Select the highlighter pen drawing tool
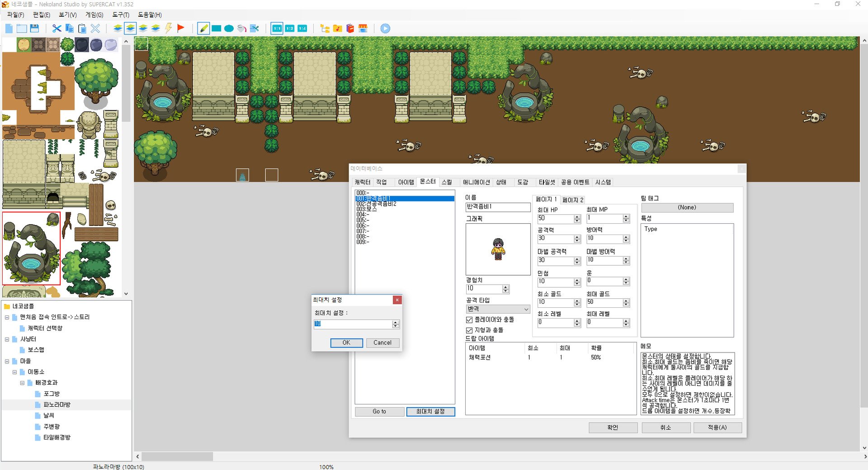This screenshot has width=868, height=470. click(x=203, y=28)
